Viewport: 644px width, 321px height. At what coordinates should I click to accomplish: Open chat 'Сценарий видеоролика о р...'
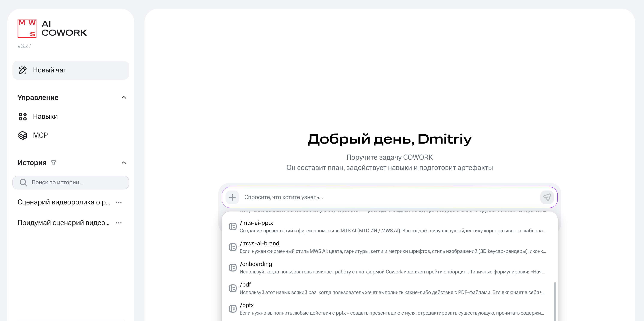point(64,202)
